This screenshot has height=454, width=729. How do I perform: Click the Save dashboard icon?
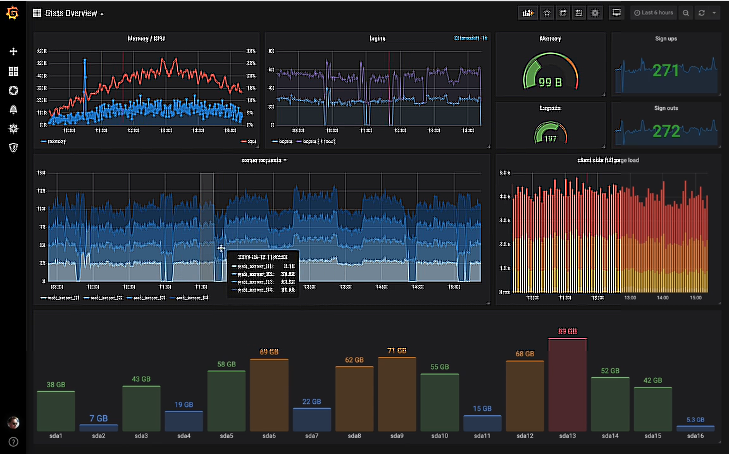pos(579,13)
